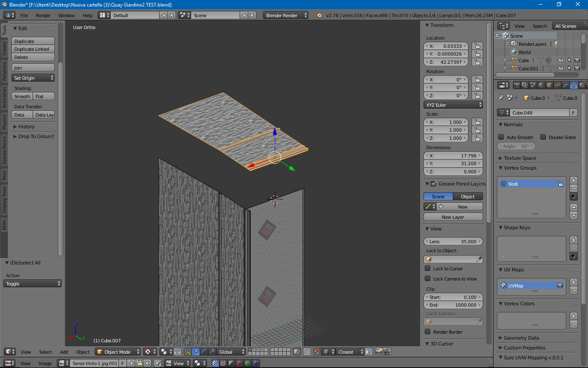Expand Cube in the outliner tree
Screen dimensions: 588x368
pyautogui.click(x=506, y=61)
